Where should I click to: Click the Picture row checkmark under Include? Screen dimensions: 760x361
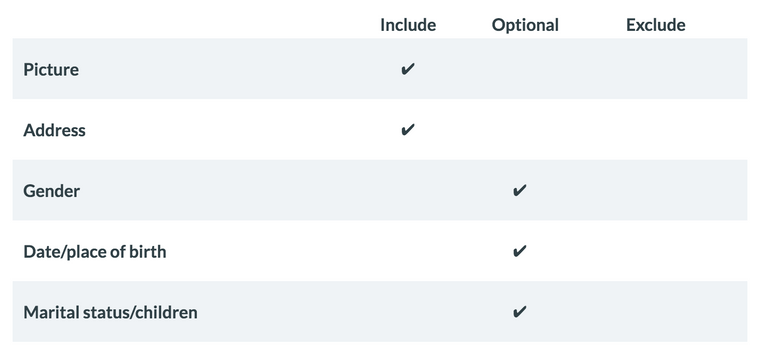[408, 69]
